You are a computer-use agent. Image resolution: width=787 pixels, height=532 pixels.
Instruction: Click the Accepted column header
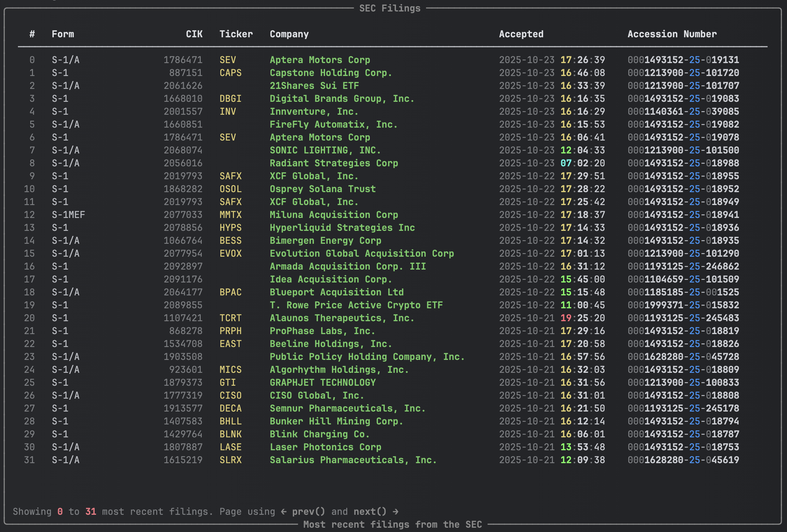tap(521, 34)
